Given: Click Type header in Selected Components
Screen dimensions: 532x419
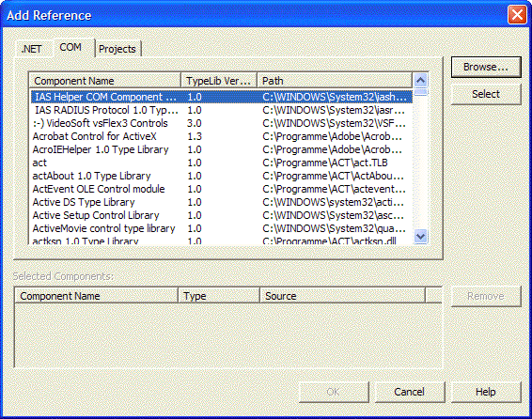Looking at the screenshot, I should click(219, 296).
